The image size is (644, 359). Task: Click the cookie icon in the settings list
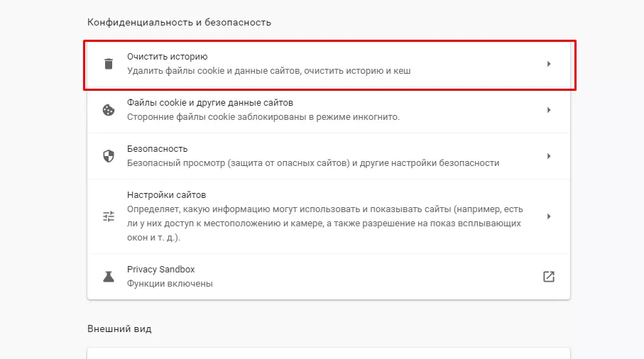click(109, 110)
